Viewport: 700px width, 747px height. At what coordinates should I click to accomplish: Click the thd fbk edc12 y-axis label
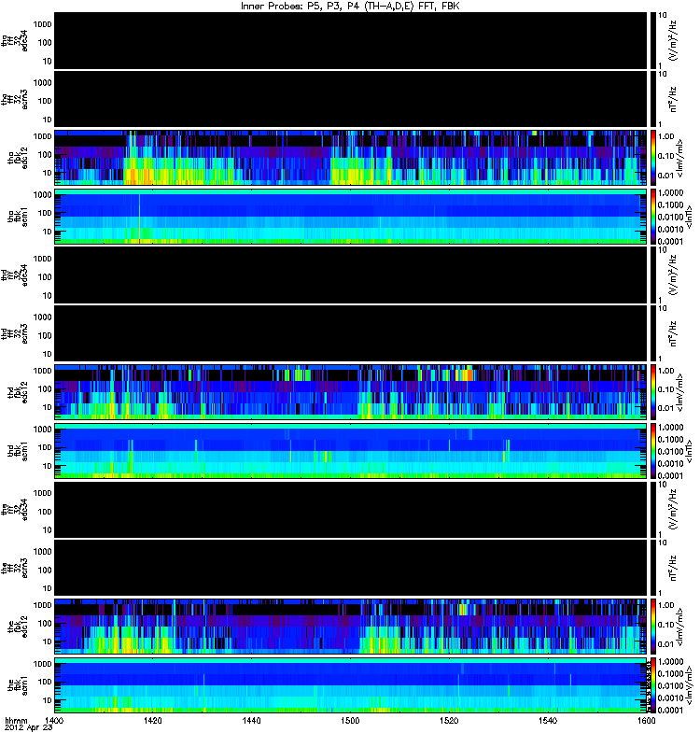click(x=18, y=392)
